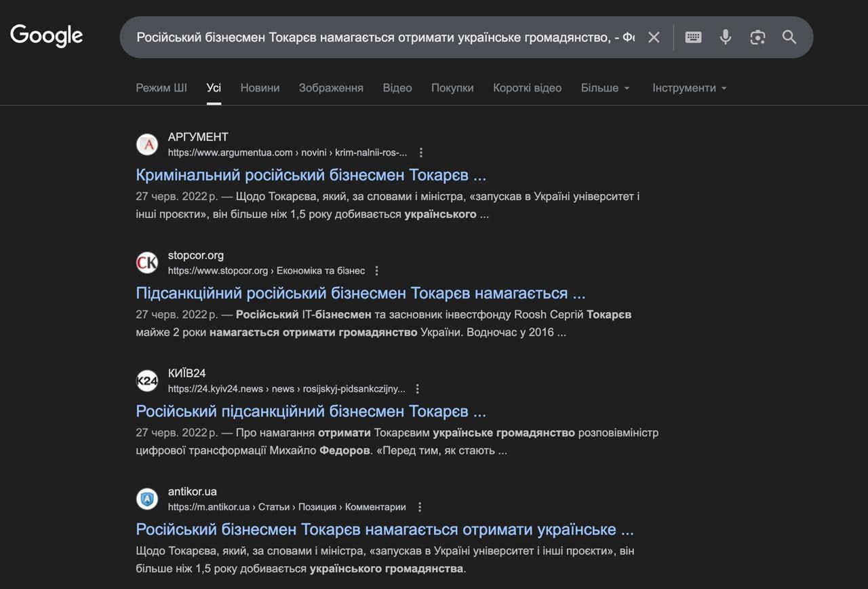This screenshot has height=589, width=868.
Task: Click the КИЇВ24 source name
Action: pyautogui.click(x=186, y=373)
